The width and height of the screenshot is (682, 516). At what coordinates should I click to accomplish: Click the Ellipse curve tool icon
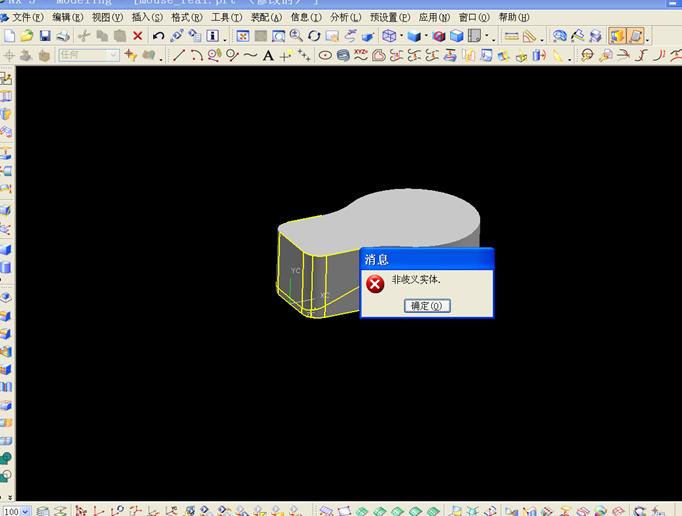[x=325, y=55]
